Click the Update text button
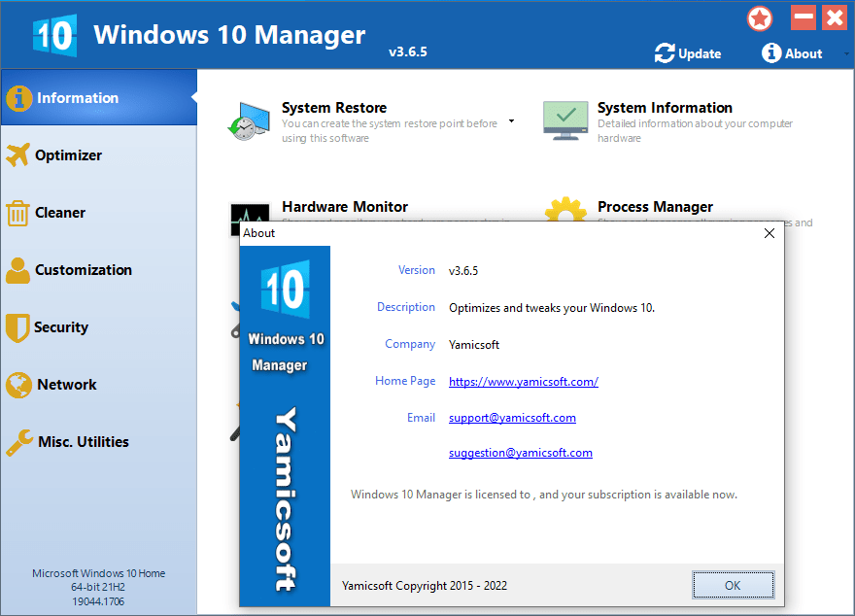 point(700,53)
